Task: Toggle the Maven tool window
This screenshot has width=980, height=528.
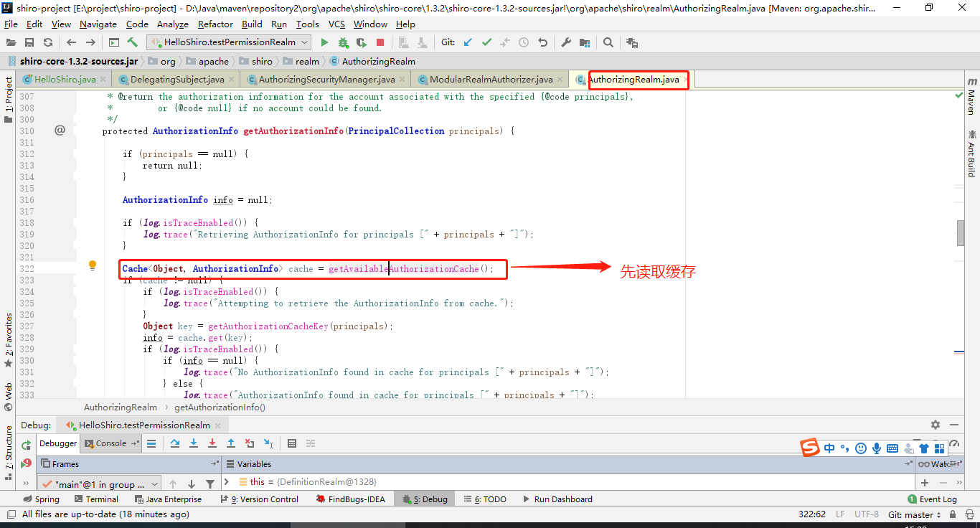Action: [x=972, y=96]
